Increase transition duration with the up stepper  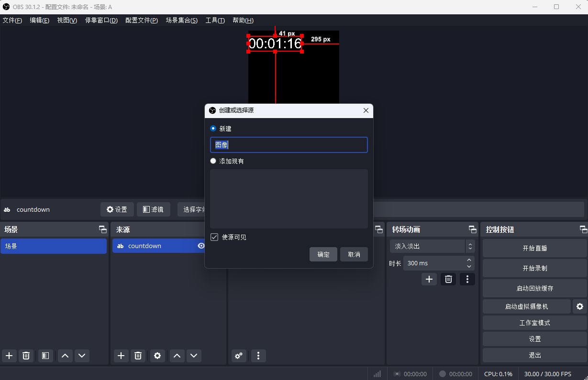468,260
